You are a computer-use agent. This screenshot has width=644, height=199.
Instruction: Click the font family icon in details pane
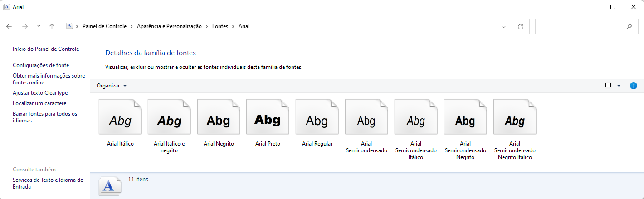[110, 186]
